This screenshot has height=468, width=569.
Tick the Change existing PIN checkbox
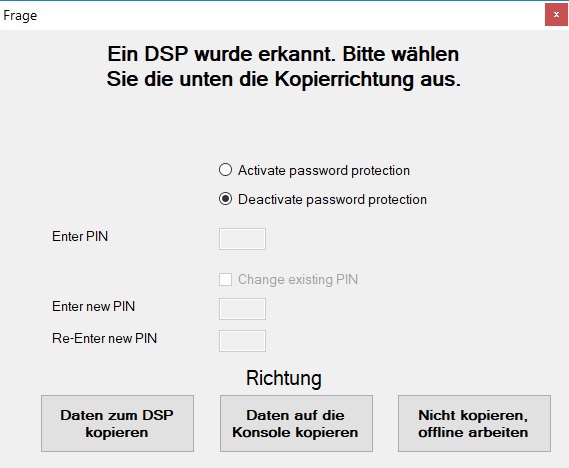[x=225, y=279]
